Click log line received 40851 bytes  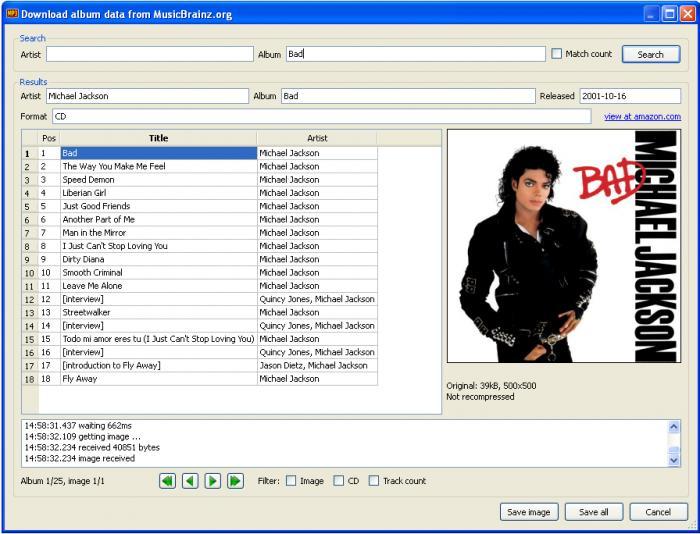[x=92, y=447]
